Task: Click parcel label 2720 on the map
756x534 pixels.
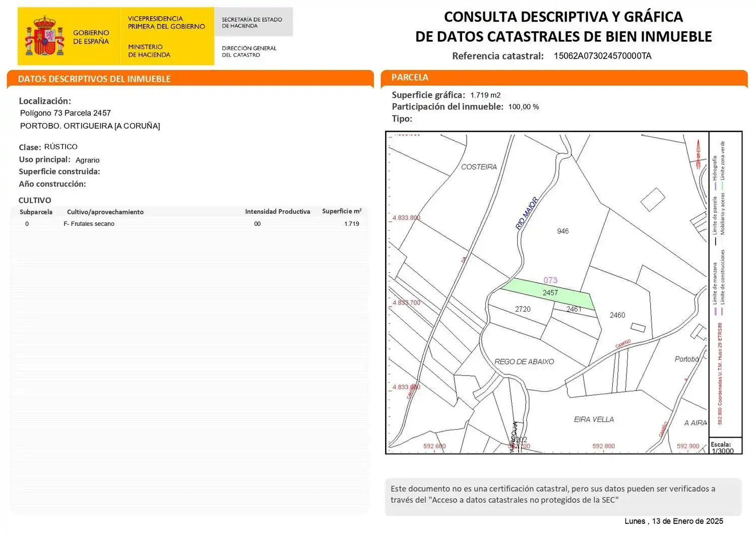Action: pos(523,309)
